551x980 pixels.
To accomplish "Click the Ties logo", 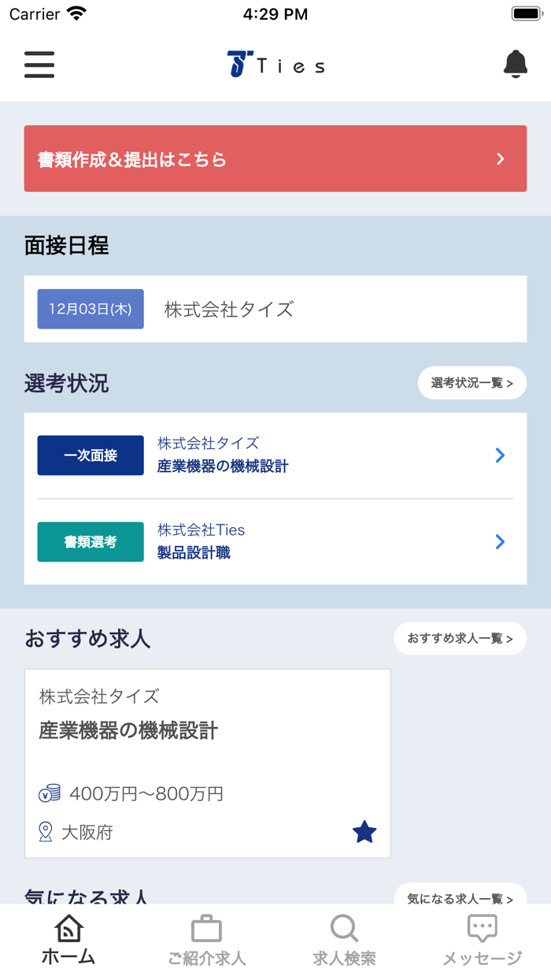I will click(x=275, y=64).
